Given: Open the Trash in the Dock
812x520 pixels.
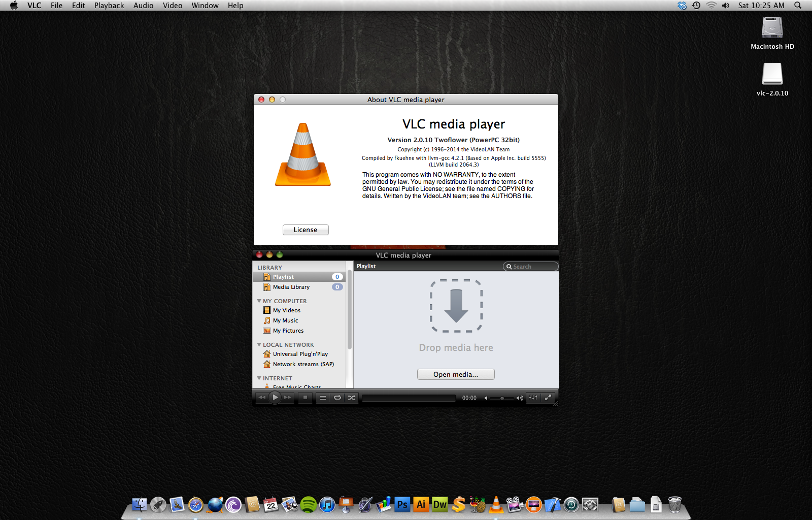Looking at the screenshot, I should click(x=674, y=504).
